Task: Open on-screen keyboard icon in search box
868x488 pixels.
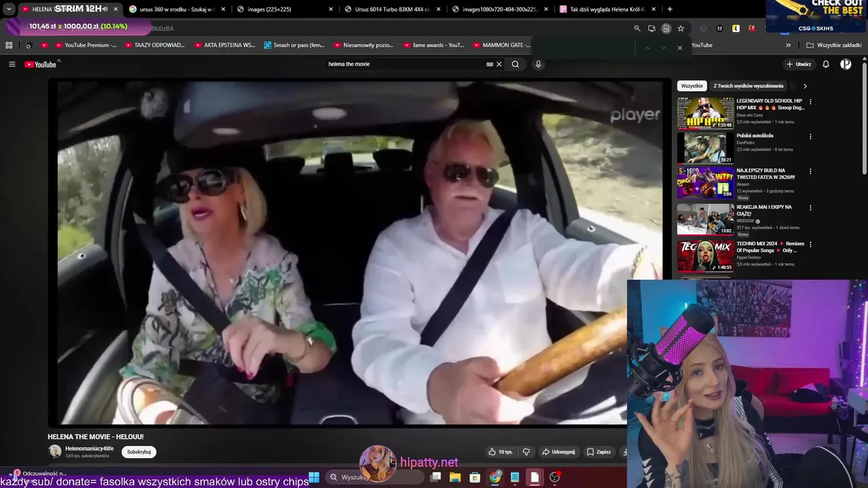Action: tap(490, 64)
